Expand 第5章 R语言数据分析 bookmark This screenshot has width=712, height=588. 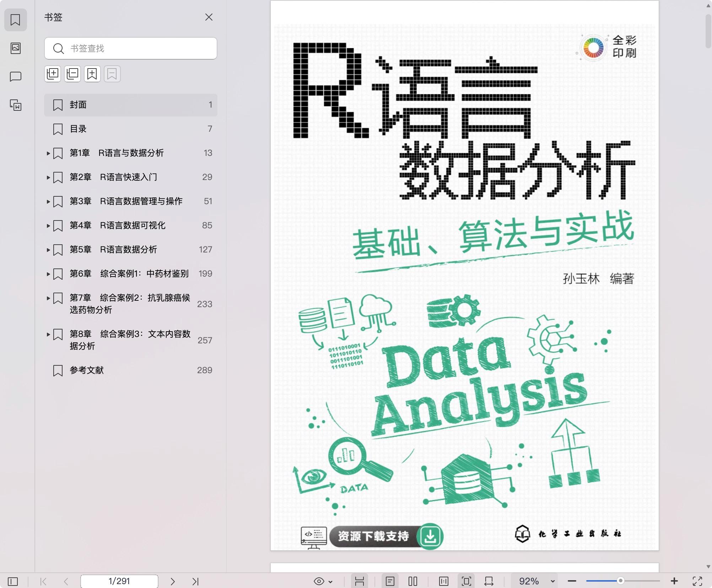coord(48,250)
